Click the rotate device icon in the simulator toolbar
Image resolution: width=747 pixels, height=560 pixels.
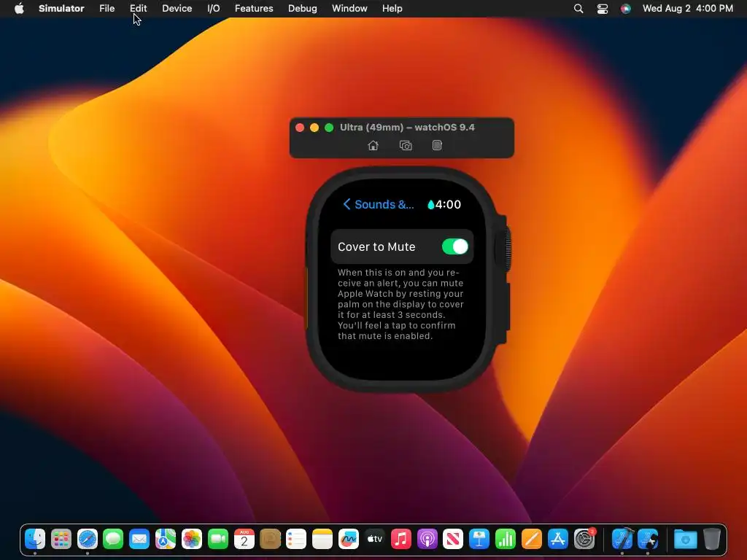pyautogui.click(x=437, y=145)
